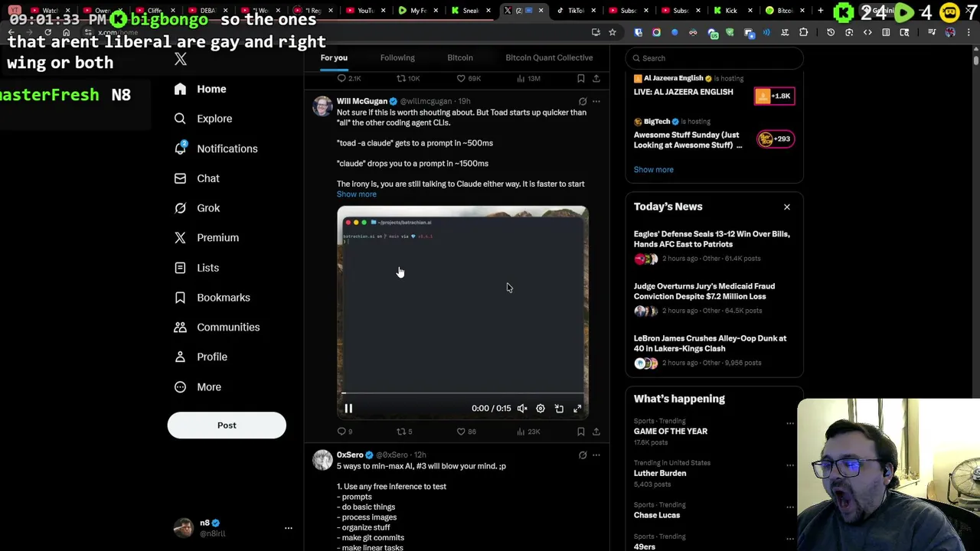Open Profile page

pyautogui.click(x=201, y=357)
